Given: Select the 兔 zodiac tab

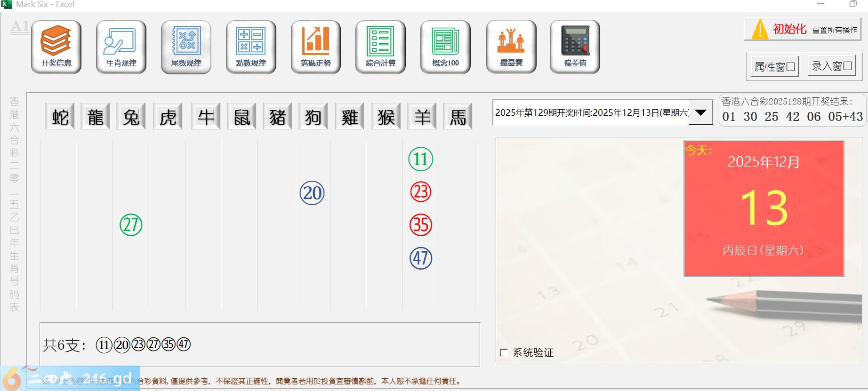Looking at the screenshot, I should [131, 117].
